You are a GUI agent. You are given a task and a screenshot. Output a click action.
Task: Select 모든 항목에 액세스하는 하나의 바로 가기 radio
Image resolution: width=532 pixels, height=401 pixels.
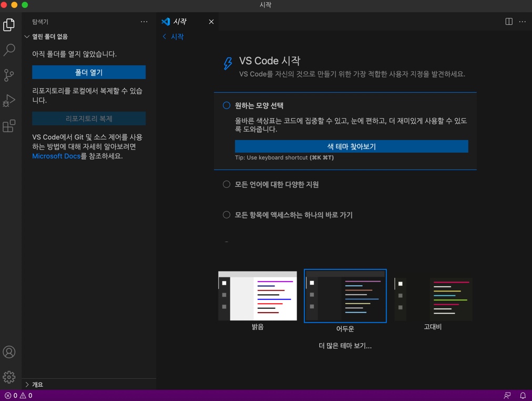[226, 215]
